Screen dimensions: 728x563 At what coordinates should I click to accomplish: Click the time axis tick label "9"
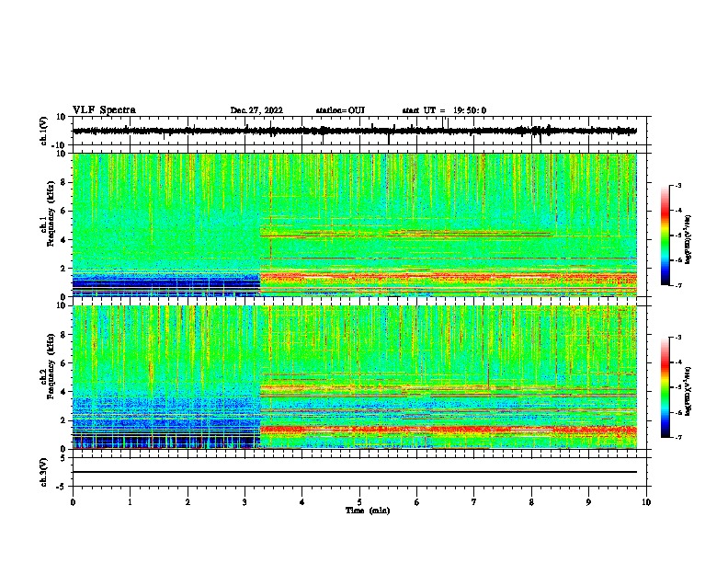588,502
